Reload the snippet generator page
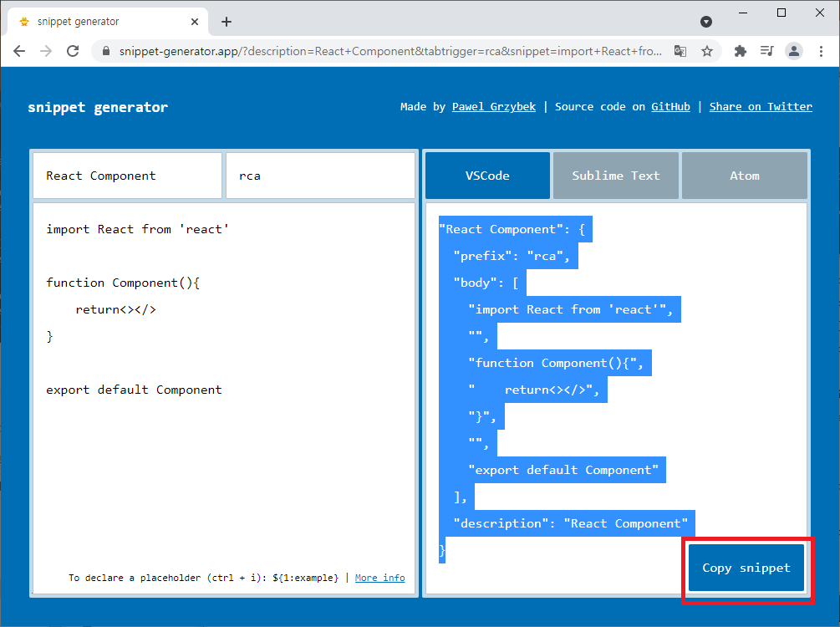The height and width of the screenshot is (627, 840). pyautogui.click(x=73, y=51)
